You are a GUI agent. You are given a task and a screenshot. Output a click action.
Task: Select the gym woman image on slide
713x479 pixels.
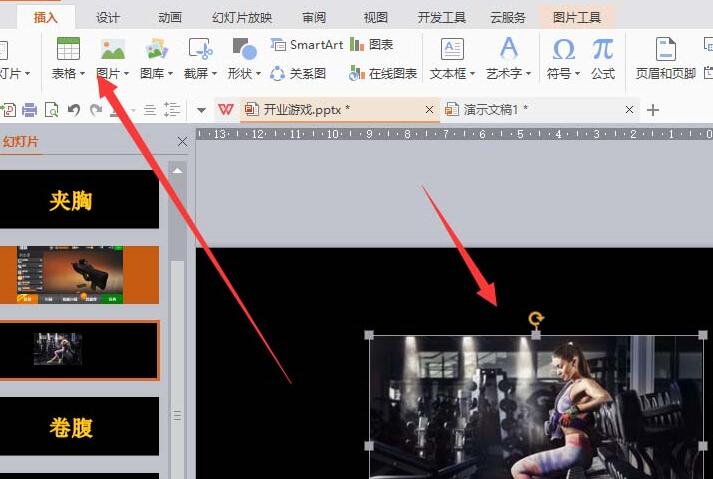click(x=537, y=407)
